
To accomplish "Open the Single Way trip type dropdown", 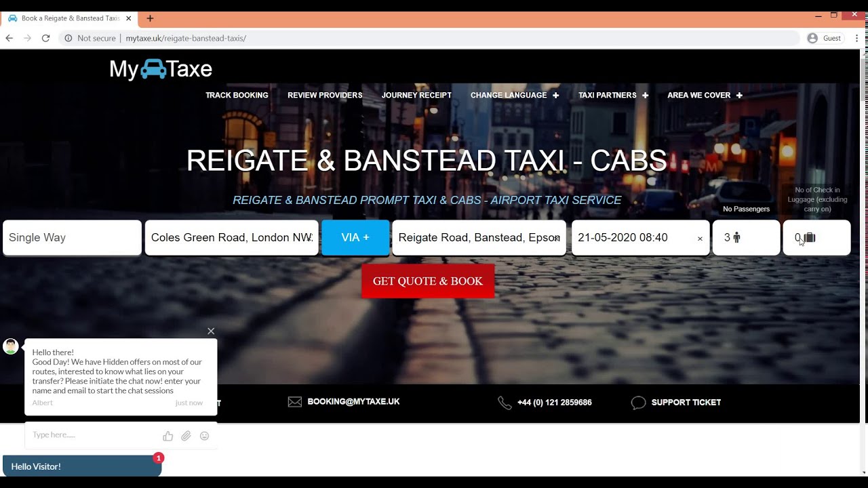I will click(x=72, y=238).
